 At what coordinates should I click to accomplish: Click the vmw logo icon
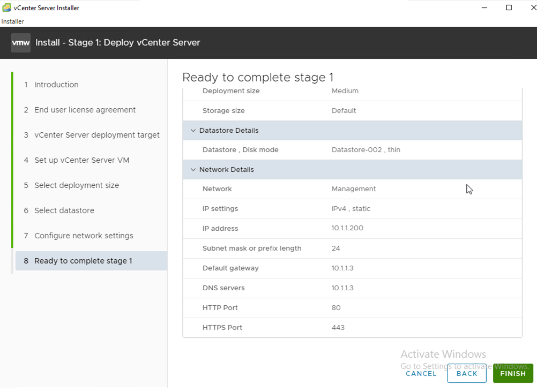click(x=21, y=43)
